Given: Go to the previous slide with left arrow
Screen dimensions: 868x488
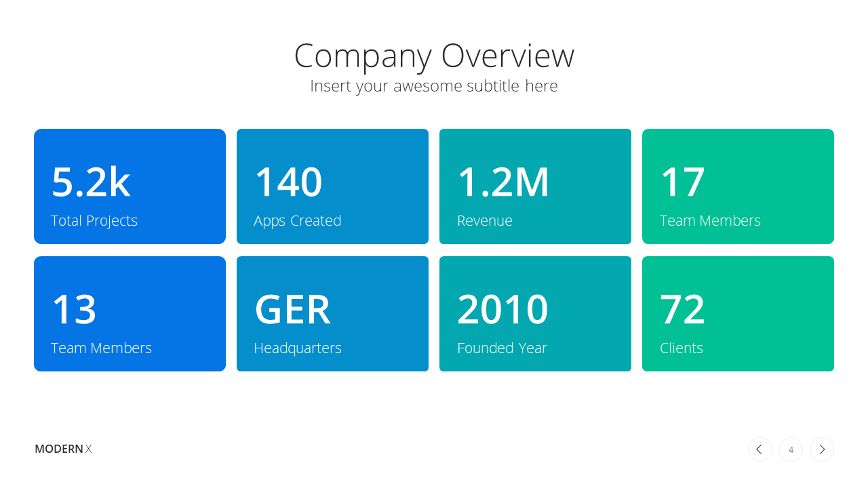Looking at the screenshot, I should [x=759, y=449].
